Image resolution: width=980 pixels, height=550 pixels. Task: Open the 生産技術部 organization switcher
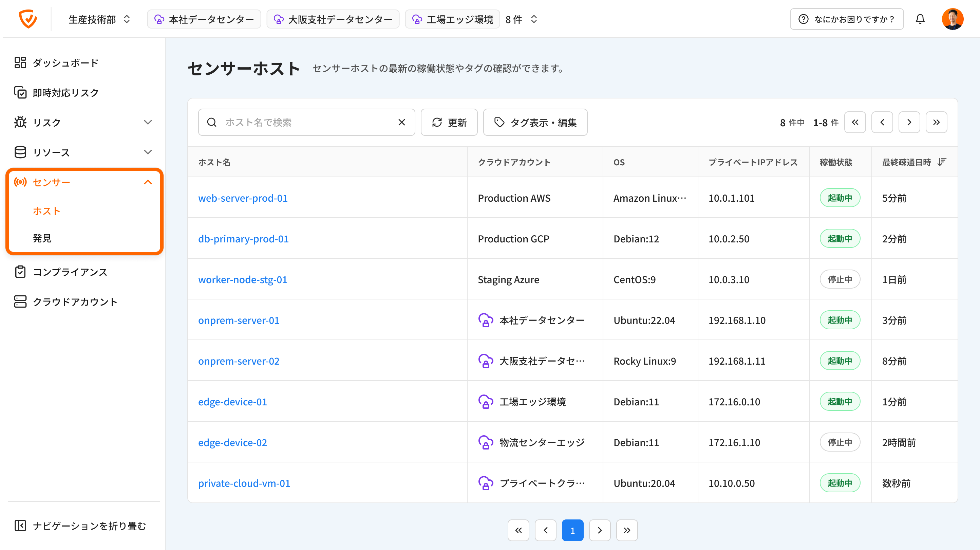(x=99, y=19)
